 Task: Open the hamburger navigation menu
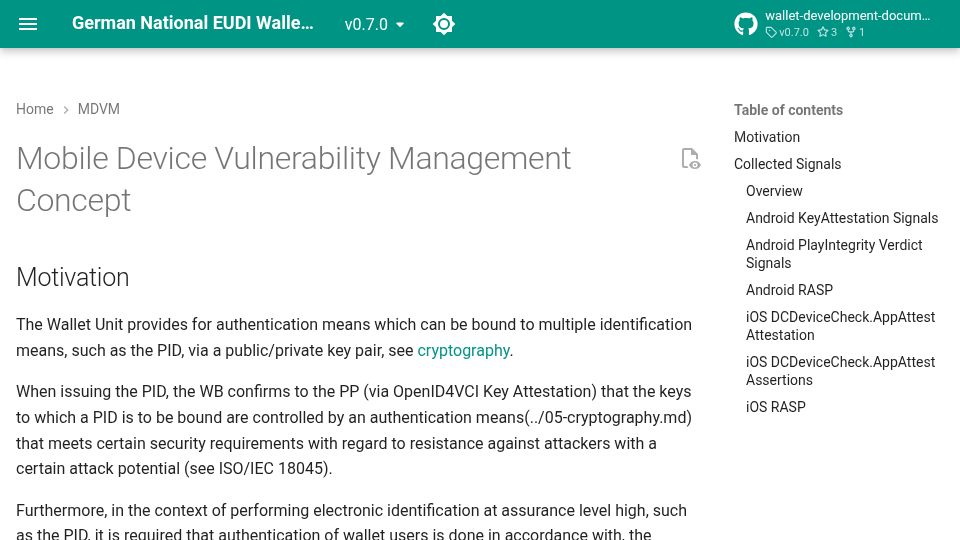(x=28, y=24)
